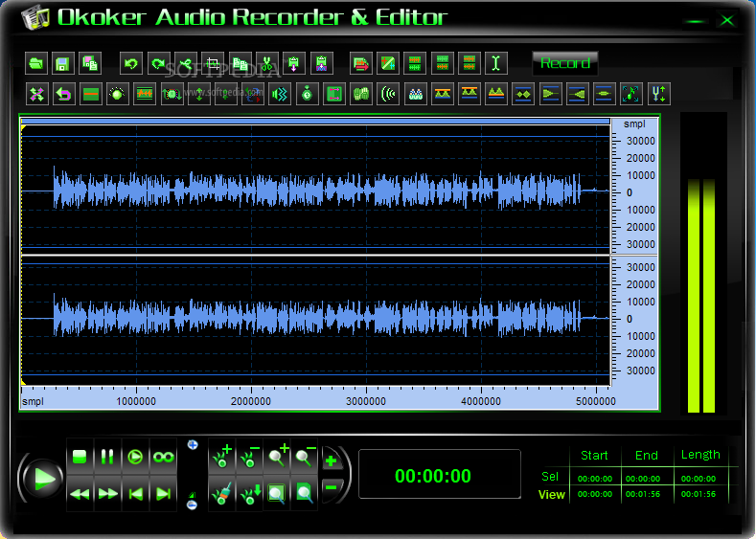Zoom to the full file with the document magnifier
Image resolution: width=756 pixels, height=539 pixels.
pos(306,494)
